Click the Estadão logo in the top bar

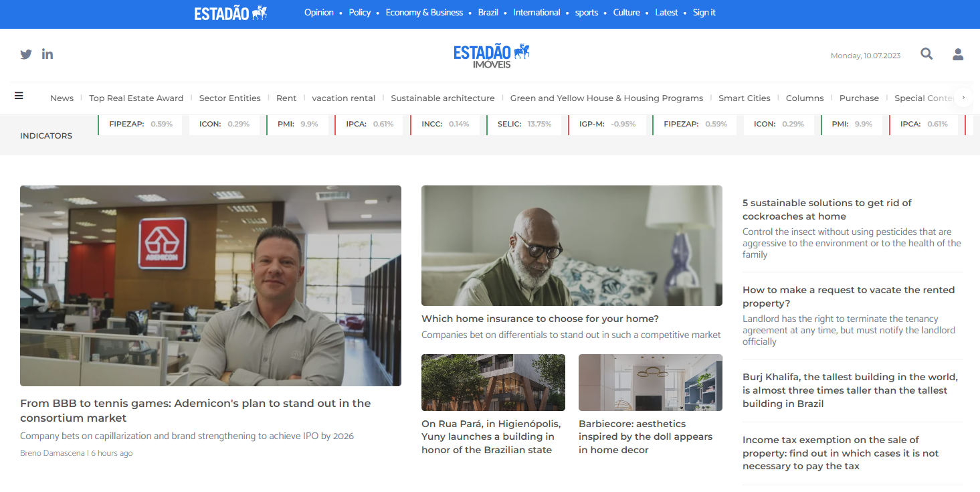[230, 12]
